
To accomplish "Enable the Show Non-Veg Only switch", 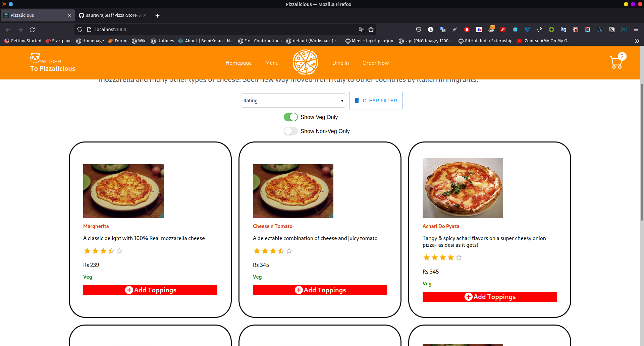I will (x=290, y=131).
